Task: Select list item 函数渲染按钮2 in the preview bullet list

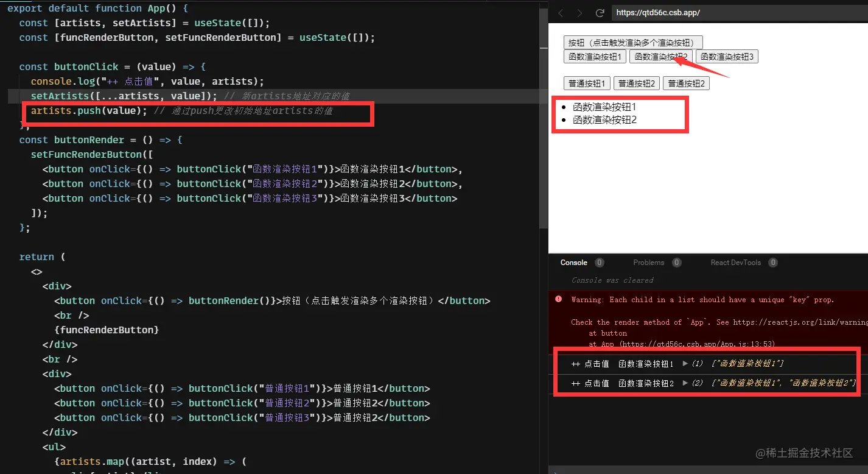Action: tap(604, 120)
